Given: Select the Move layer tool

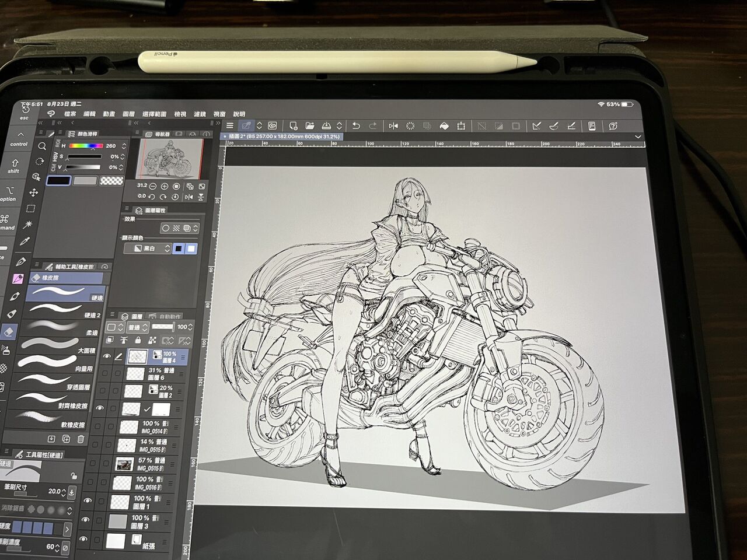Looking at the screenshot, I should (34, 192).
